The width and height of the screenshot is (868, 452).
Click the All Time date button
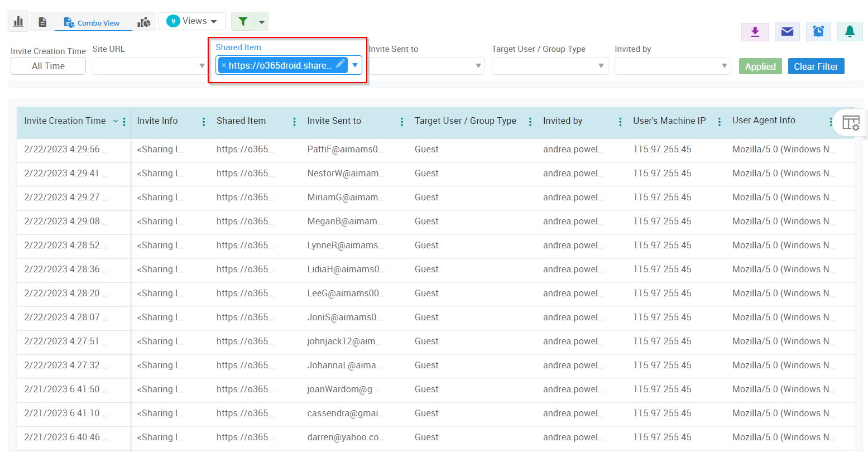click(x=48, y=66)
